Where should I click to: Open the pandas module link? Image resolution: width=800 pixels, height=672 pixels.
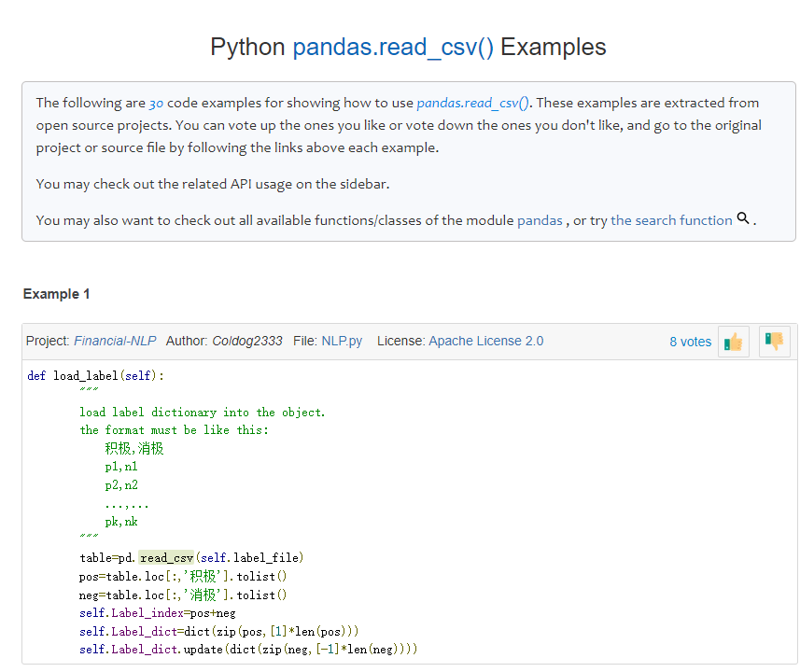click(x=540, y=220)
